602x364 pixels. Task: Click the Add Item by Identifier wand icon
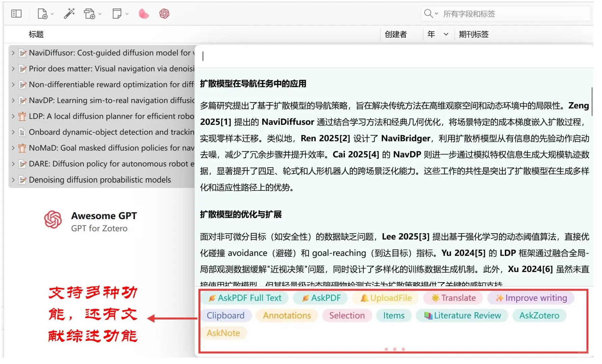[x=70, y=13]
